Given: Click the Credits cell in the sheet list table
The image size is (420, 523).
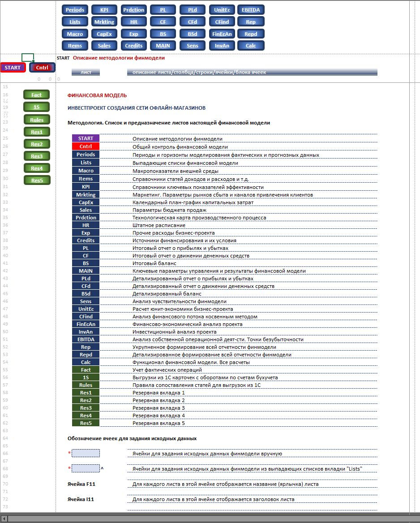Looking at the screenshot, I should 86,240.
